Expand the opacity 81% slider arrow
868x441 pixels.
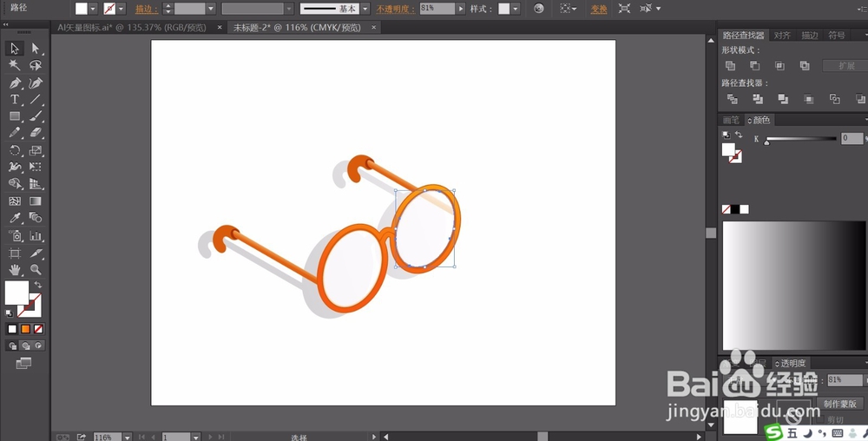click(x=461, y=9)
